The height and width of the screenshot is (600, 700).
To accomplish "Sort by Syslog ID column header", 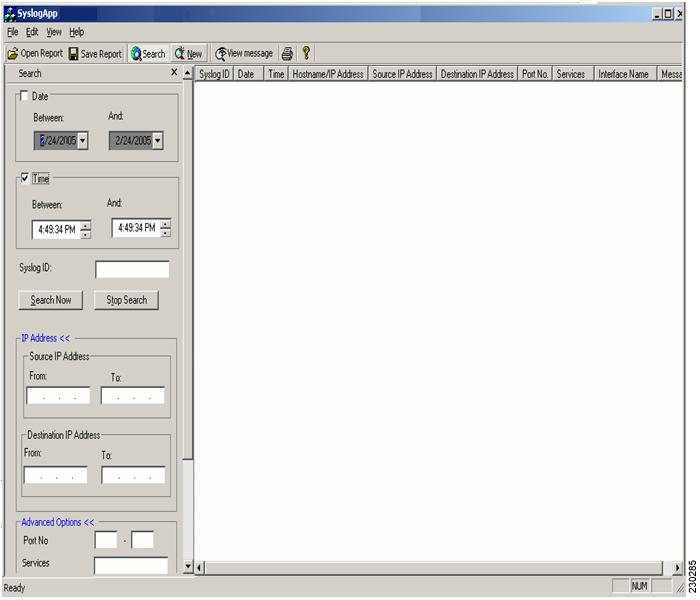I will coord(214,74).
